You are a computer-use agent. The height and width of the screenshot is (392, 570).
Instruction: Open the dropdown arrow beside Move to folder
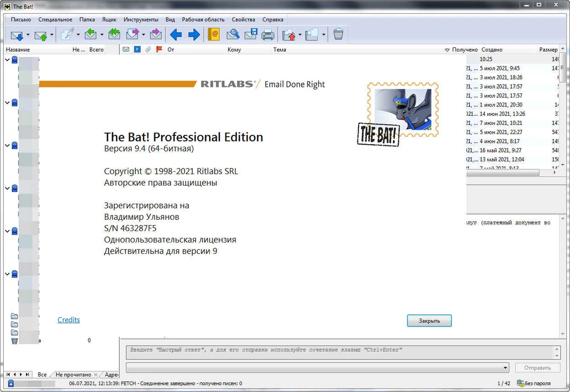300,35
